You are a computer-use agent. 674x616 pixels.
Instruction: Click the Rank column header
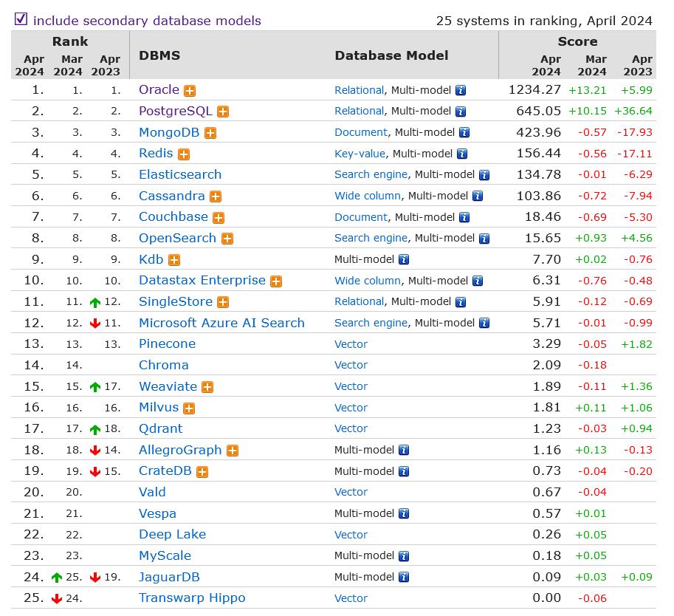(70, 41)
